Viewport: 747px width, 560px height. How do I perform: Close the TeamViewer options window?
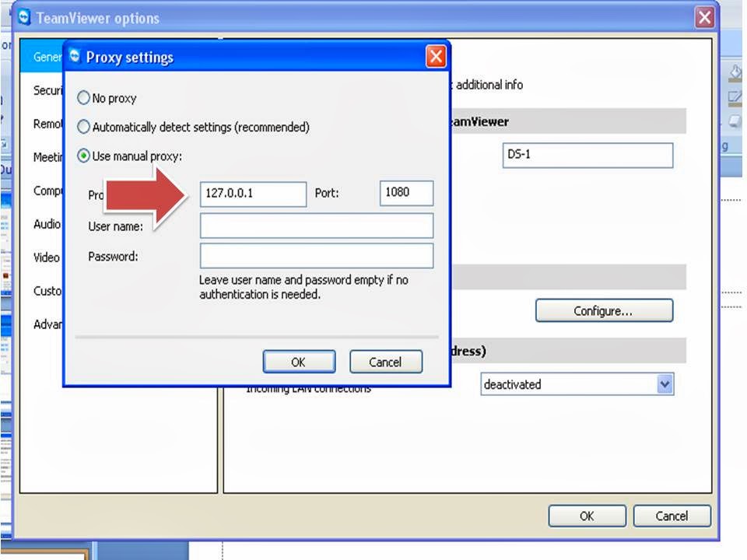pyautogui.click(x=705, y=18)
